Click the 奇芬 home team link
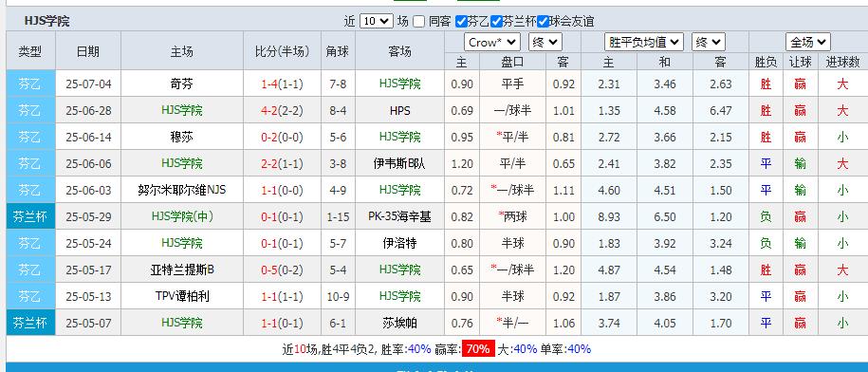The height and width of the screenshot is (372, 868). pos(181,84)
